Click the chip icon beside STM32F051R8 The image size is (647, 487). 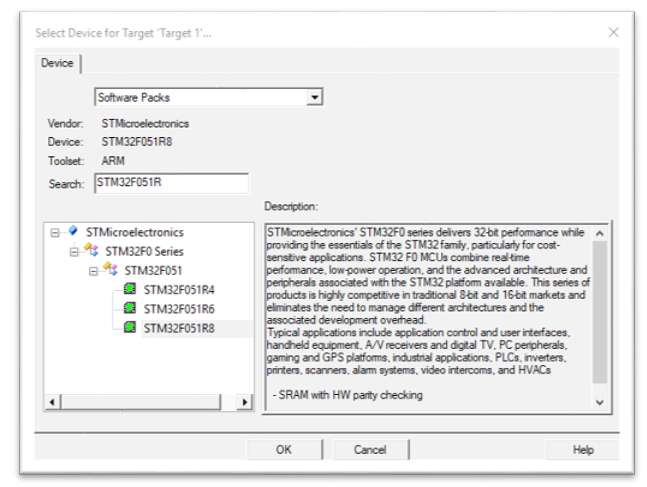[x=130, y=327]
